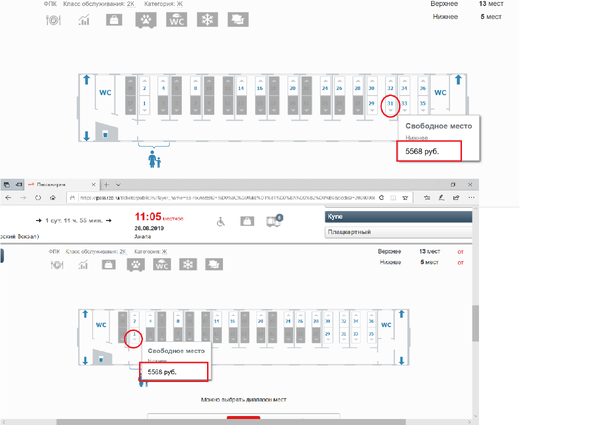Screen dimensions: 600x425
Task: Add page to favorites with star icon
Action: [405, 198]
